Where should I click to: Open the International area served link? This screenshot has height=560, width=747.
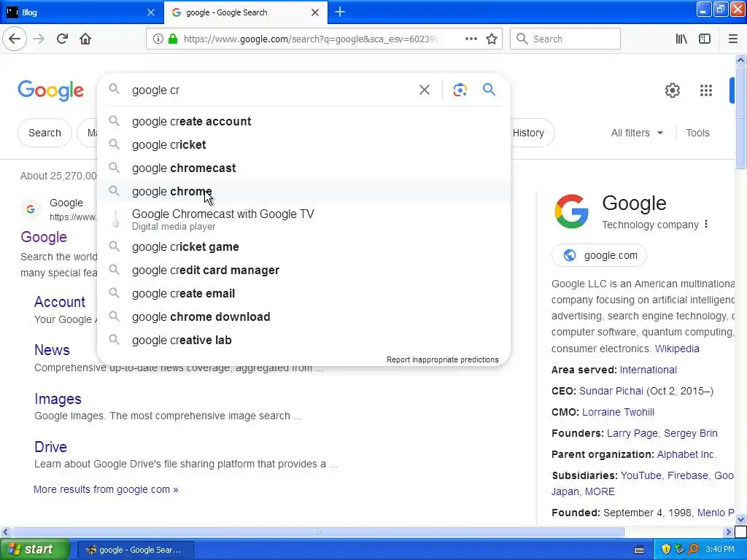point(648,370)
